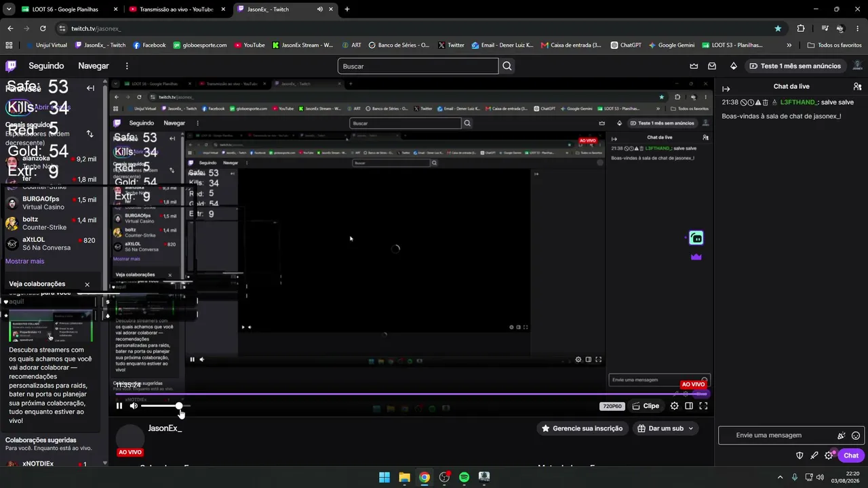
Task: Open boltz channel in sidebar
Action: [x=53, y=223]
